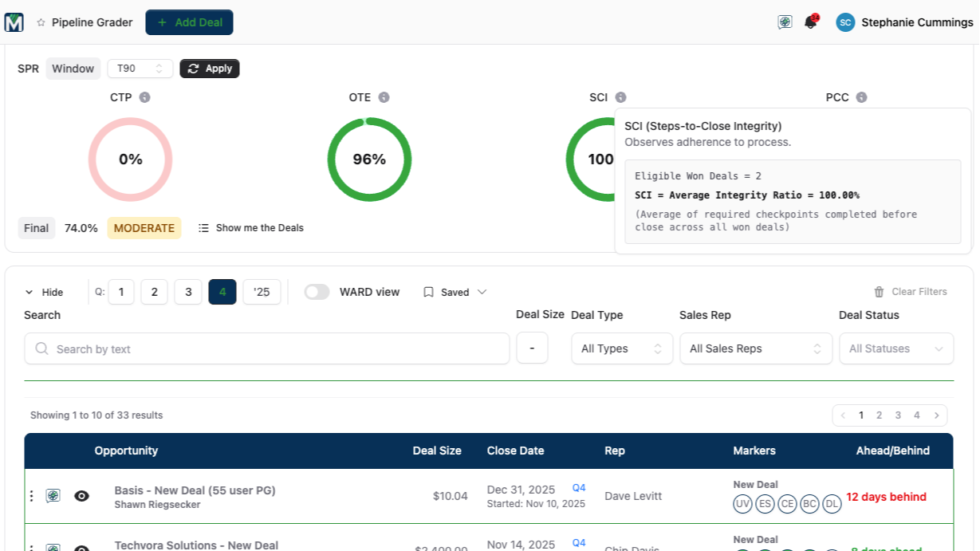Viewport: 980px width, 551px height.
Task: Click Show me the Deals
Action: [251, 228]
